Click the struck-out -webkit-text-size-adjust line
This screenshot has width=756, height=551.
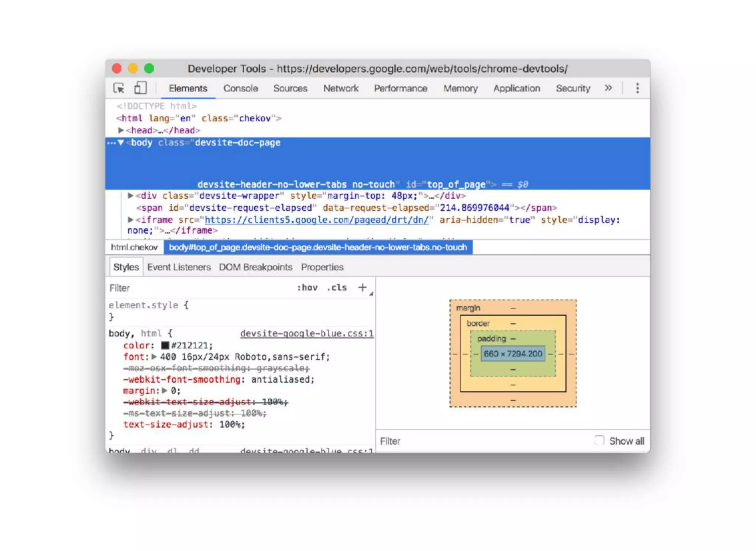point(206,402)
